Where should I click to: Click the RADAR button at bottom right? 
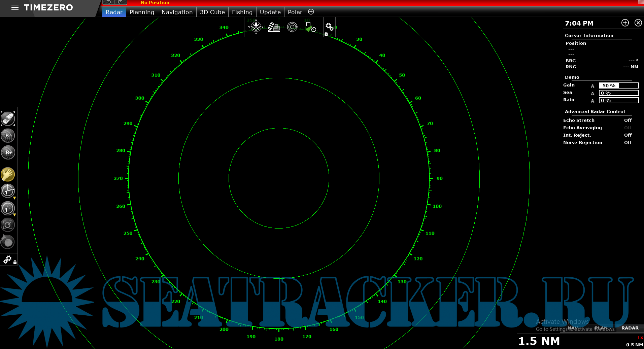click(x=630, y=328)
